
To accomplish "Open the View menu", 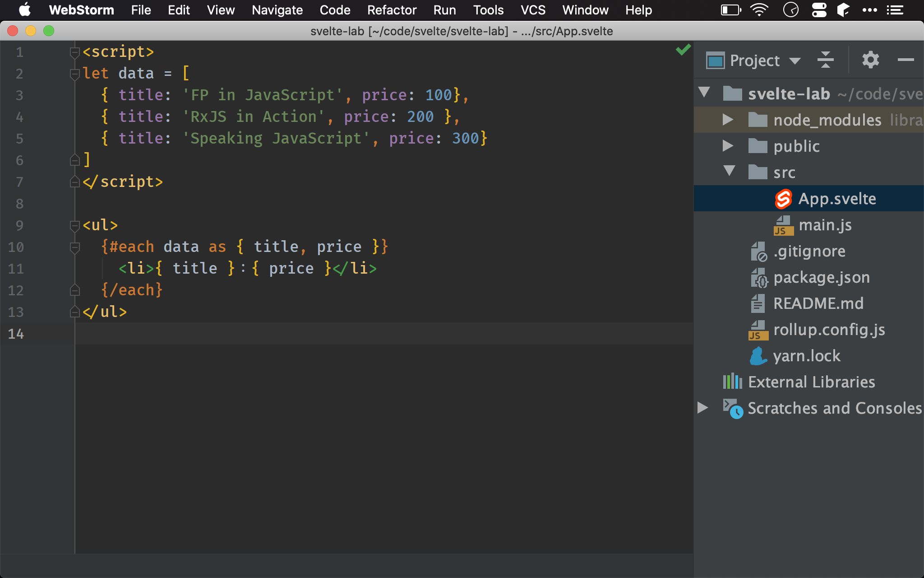I will tap(221, 10).
